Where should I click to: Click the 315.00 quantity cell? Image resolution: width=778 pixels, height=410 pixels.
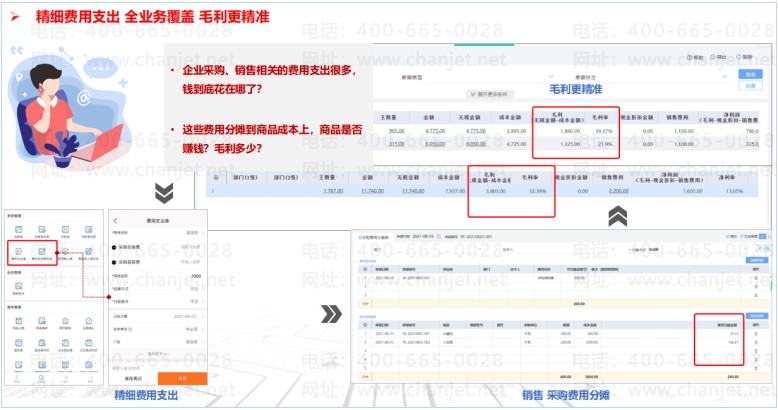(396, 144)
